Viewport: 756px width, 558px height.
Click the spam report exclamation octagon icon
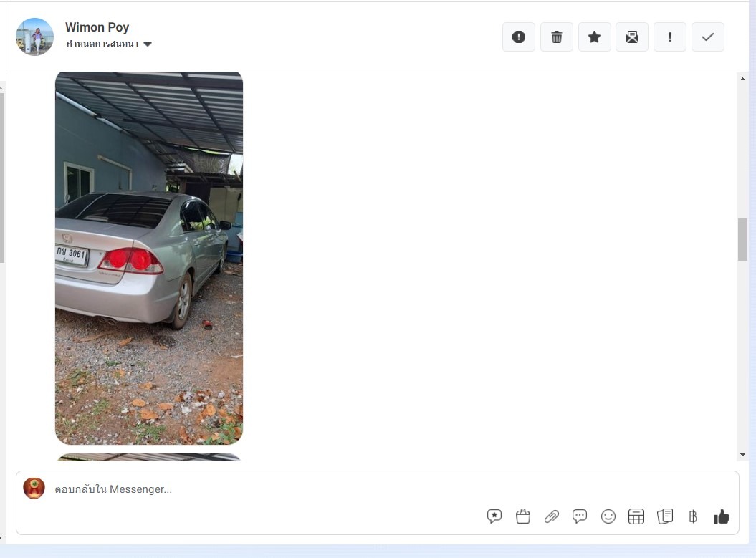[518, 37]
